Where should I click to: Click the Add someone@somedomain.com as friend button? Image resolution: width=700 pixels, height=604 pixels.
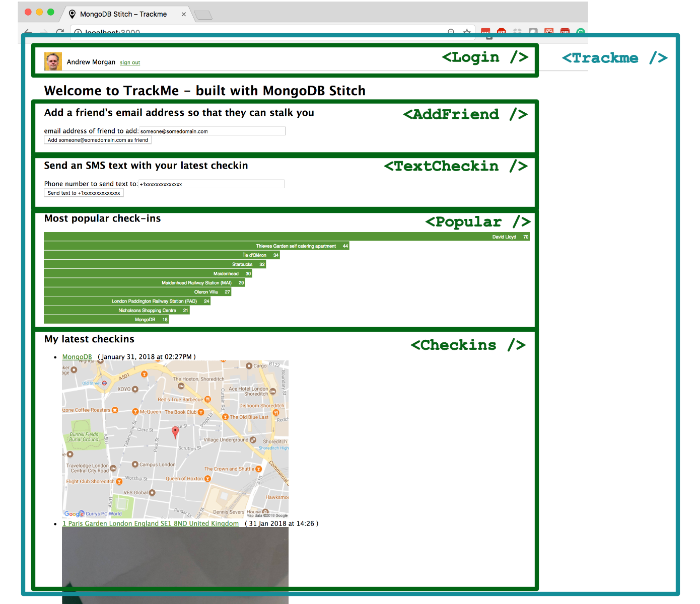pos(98,140)
